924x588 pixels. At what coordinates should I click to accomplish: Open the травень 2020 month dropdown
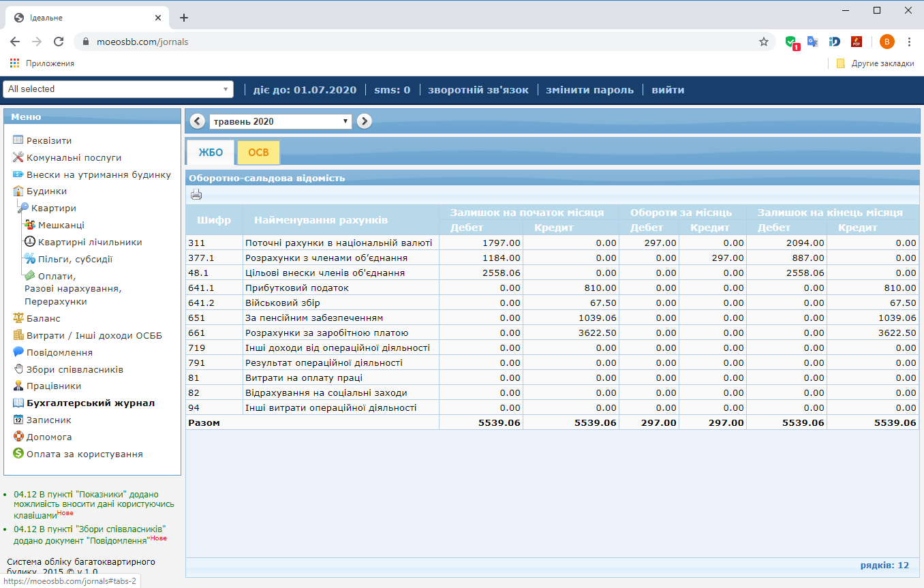[280, 121]
